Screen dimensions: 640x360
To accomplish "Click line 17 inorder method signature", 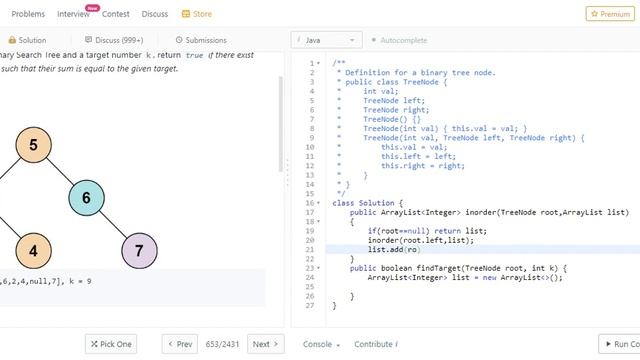I will click(489, 212).
